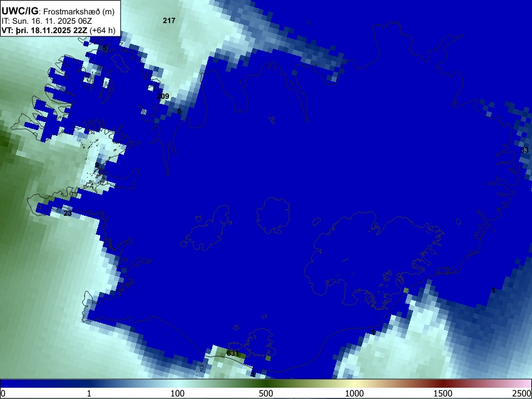Click the 'UWC/IG' bold heading text

click(x=19, y=11)
